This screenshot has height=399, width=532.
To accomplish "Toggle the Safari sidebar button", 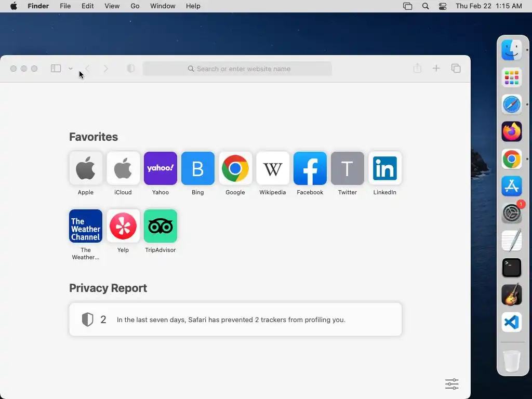I will tap(56, 69).
